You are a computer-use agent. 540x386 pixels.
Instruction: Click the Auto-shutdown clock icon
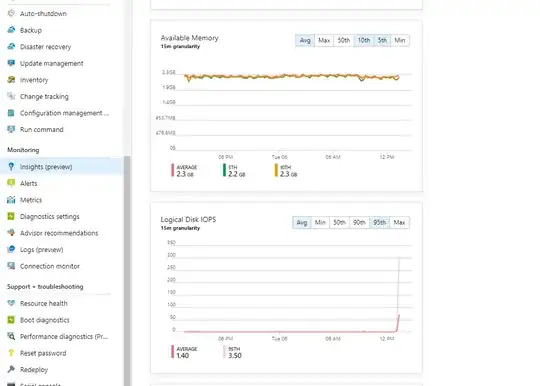pos(11,13)
